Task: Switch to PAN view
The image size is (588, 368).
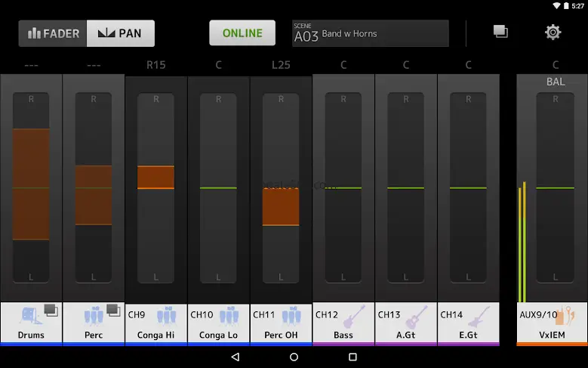Action: coord(121,33)
